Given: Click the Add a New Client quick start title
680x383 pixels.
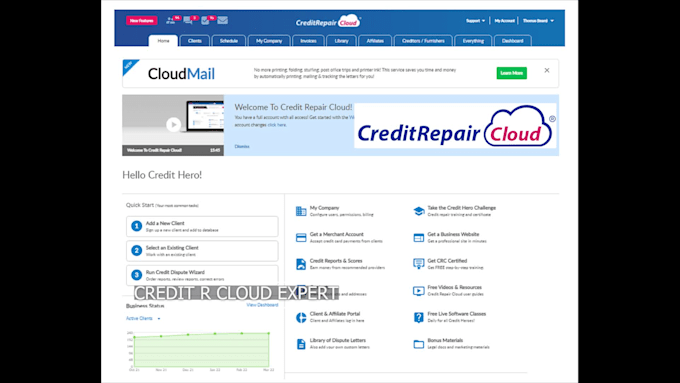Looking at the screenshot, I should click(165, 223).
